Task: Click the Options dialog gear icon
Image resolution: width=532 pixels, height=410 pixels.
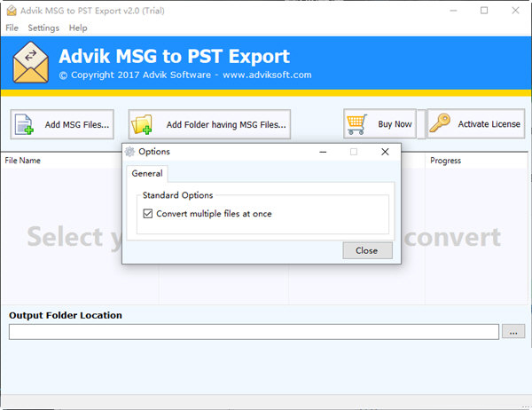Action: coord(129,152)
